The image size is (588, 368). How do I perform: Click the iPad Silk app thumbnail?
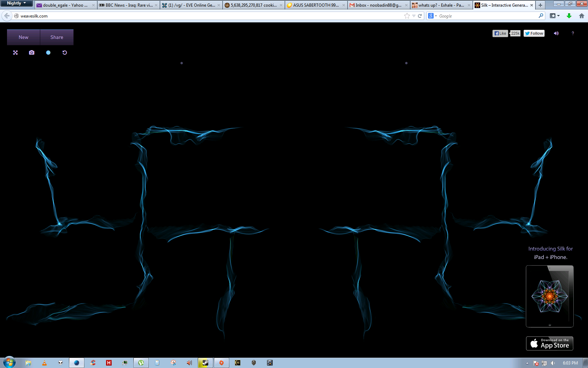click(x=549, y=296)
